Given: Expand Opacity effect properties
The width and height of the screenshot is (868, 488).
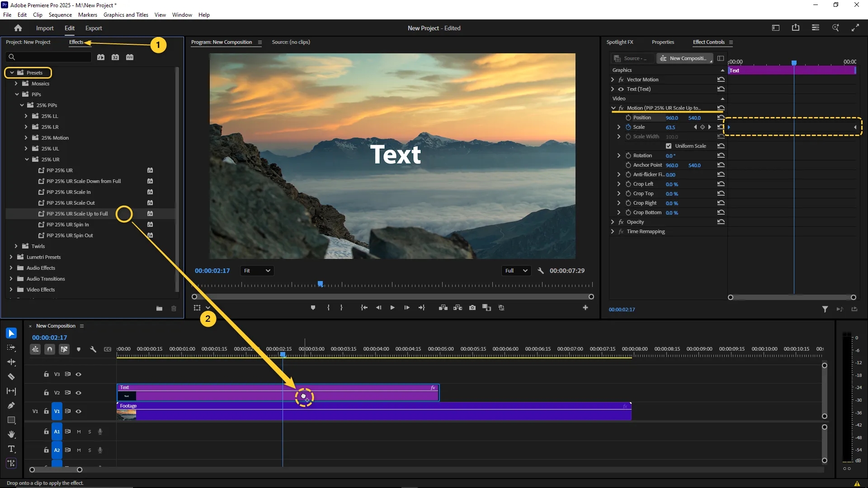Looking at the screenshot, I should [x=613, y=222].
